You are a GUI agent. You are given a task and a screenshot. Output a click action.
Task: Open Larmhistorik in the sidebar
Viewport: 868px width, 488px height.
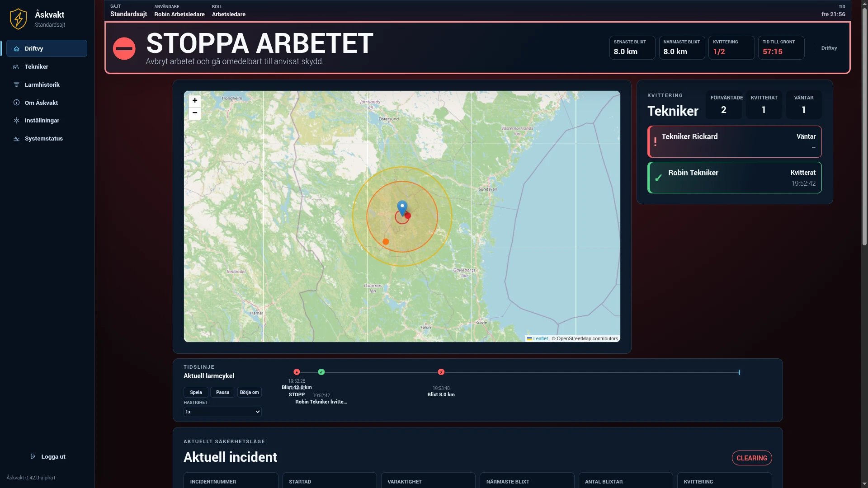pyautogui.click(x=47, y=84)
